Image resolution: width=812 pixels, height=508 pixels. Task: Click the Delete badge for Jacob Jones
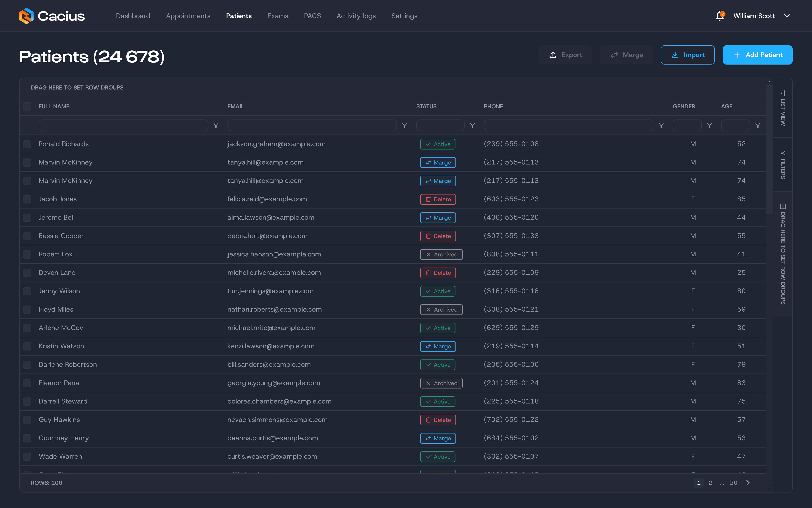438,199
